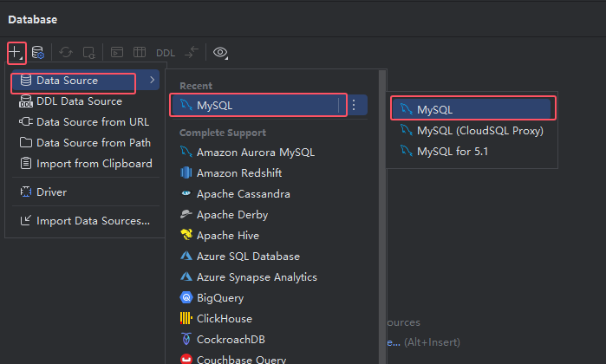This screenshot has width=606, height=364.
Task: Click the folder icon for Data Source from Path
Action: pos(26,143)
